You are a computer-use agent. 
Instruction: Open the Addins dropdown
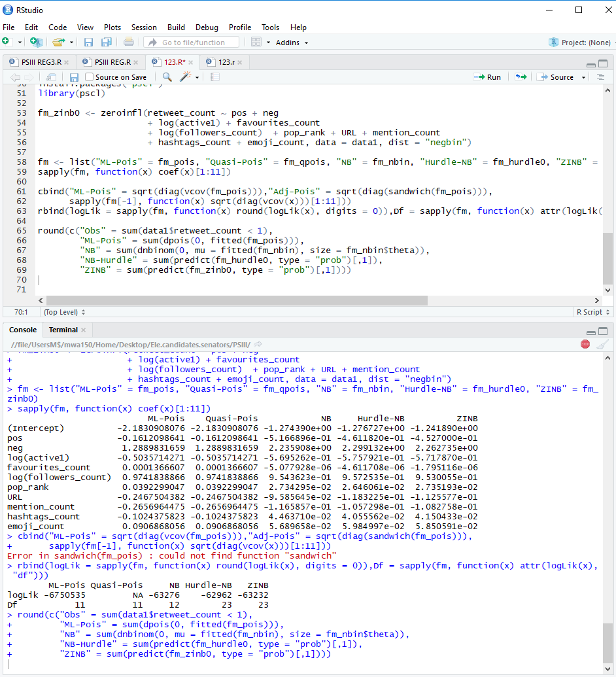[292, 43]
